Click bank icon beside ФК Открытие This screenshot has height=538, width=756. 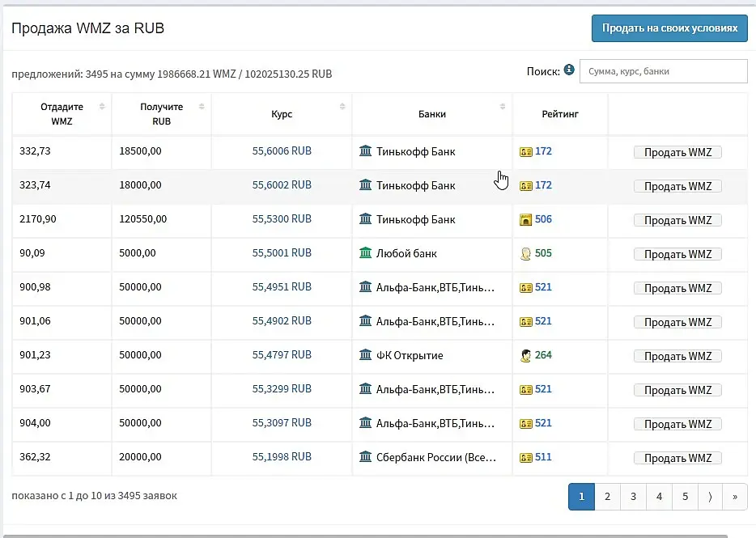pyautogui.click(x=366, y=355)
